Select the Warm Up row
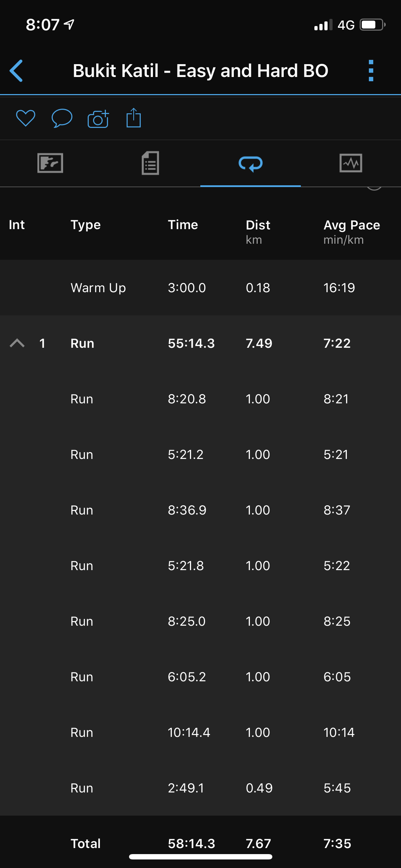 tap(200, 288)
